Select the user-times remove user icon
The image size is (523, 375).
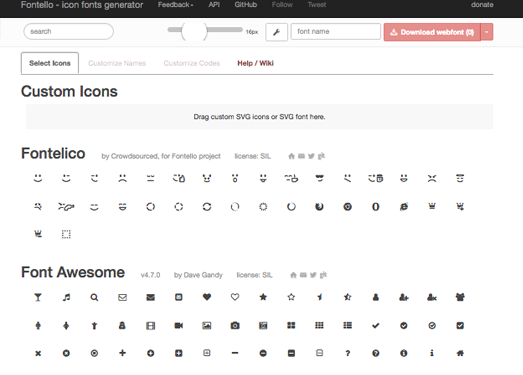click(x=432, y=297)
